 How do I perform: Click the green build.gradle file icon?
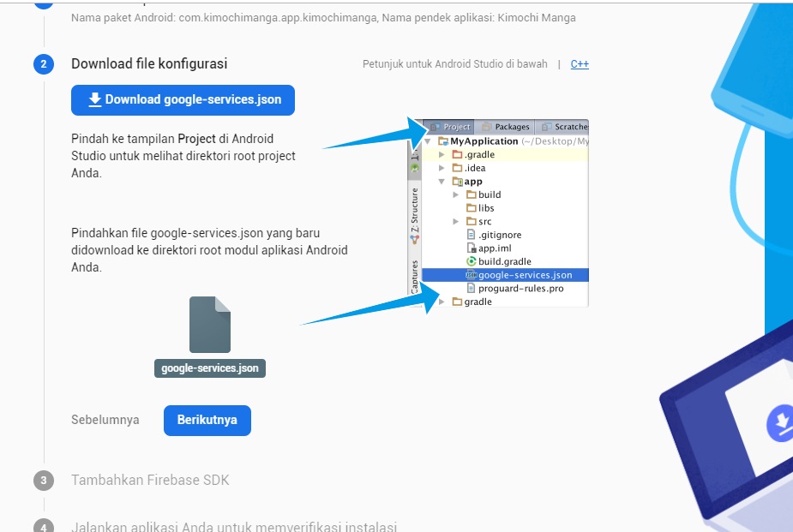[472, 261]
